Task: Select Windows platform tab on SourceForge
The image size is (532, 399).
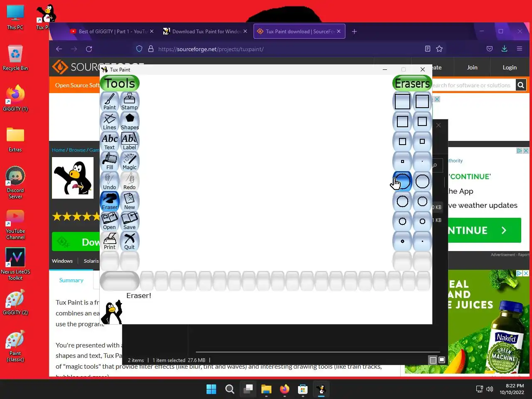Action: point(62,261)
